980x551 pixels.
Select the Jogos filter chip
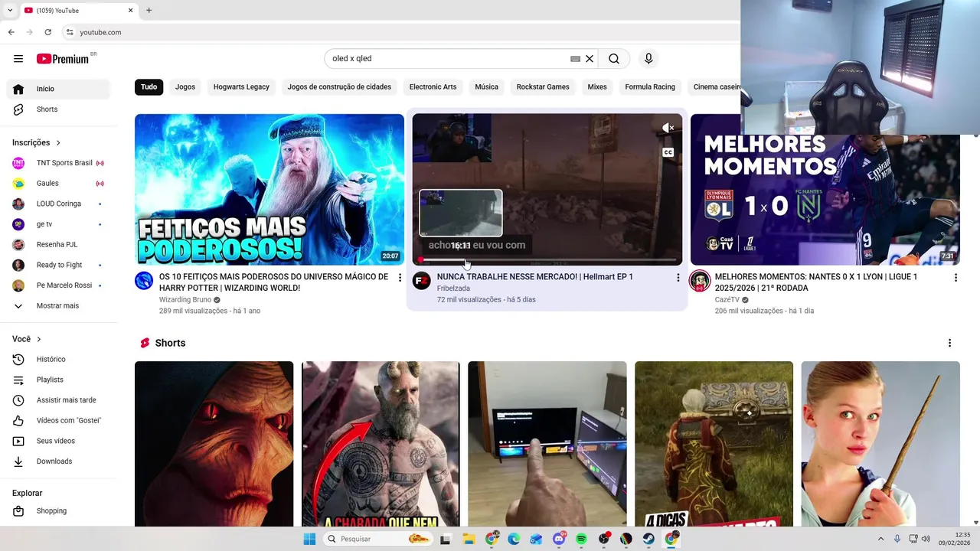[x=185, y=87]
